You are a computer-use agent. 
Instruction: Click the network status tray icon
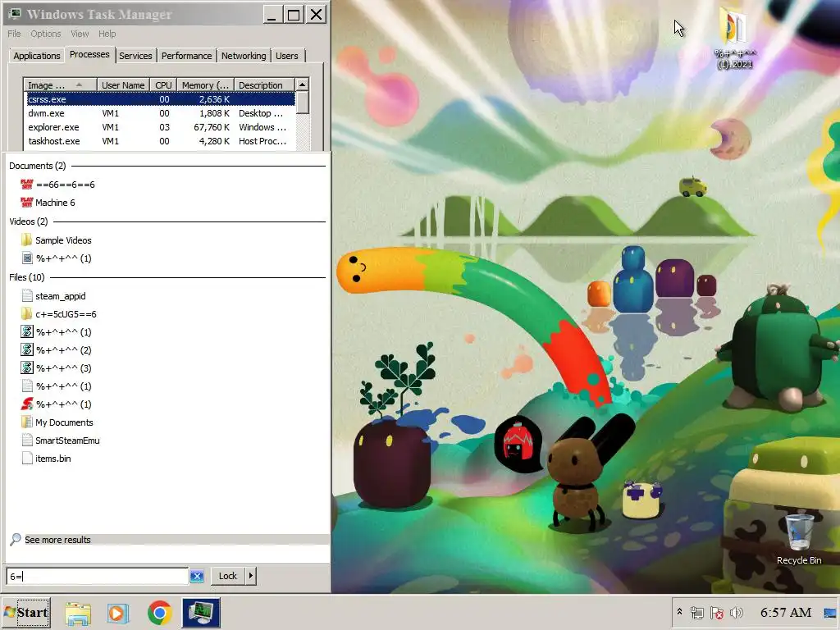pos(697,612)
